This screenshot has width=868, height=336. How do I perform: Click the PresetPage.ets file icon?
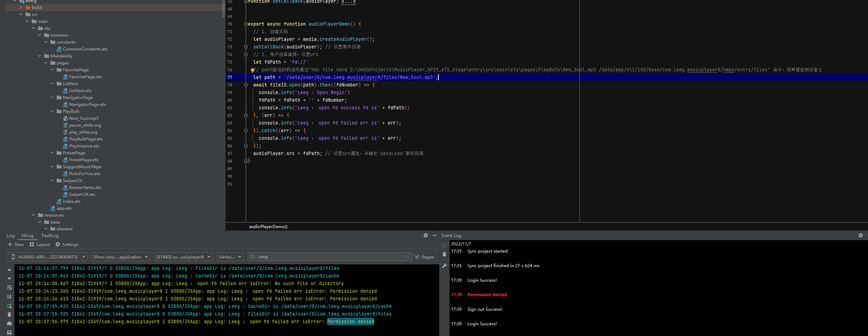click(x=65, y=160)
